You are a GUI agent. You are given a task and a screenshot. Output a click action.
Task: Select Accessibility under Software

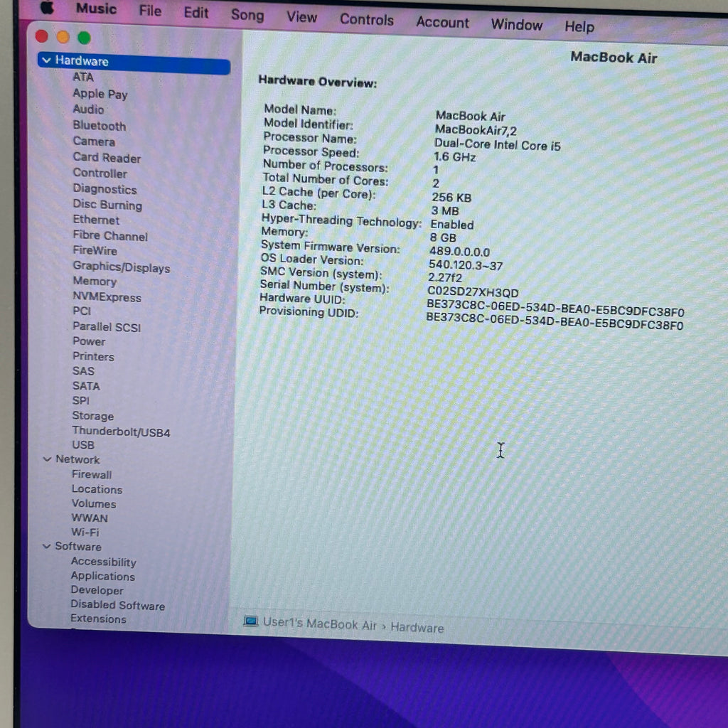[x=104, y=562]
